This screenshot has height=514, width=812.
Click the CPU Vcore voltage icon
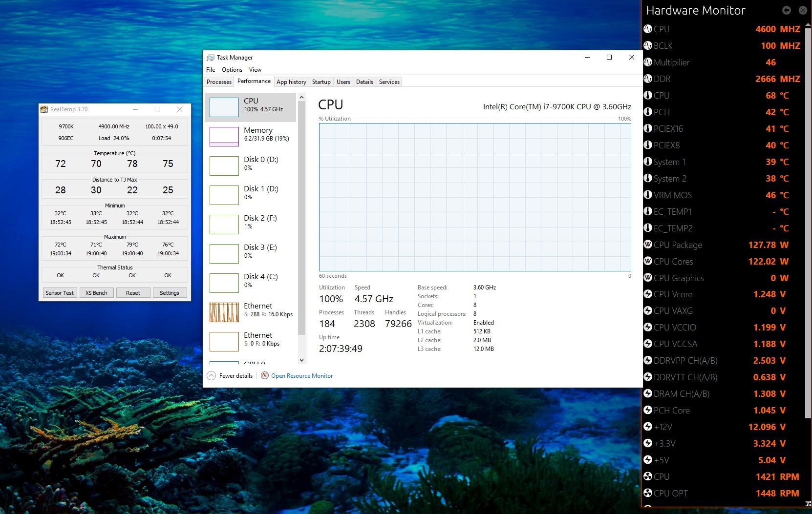point(648,294)
